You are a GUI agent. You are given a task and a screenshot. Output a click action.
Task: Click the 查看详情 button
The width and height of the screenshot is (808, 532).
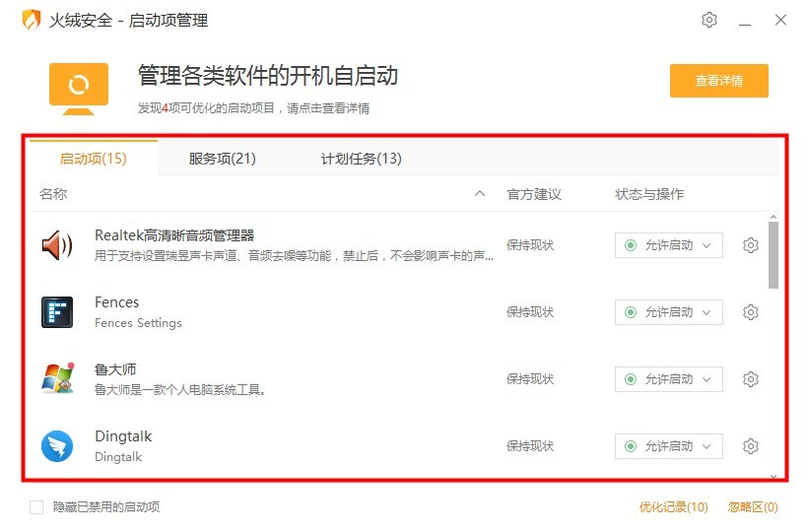(x=719, y=81)
